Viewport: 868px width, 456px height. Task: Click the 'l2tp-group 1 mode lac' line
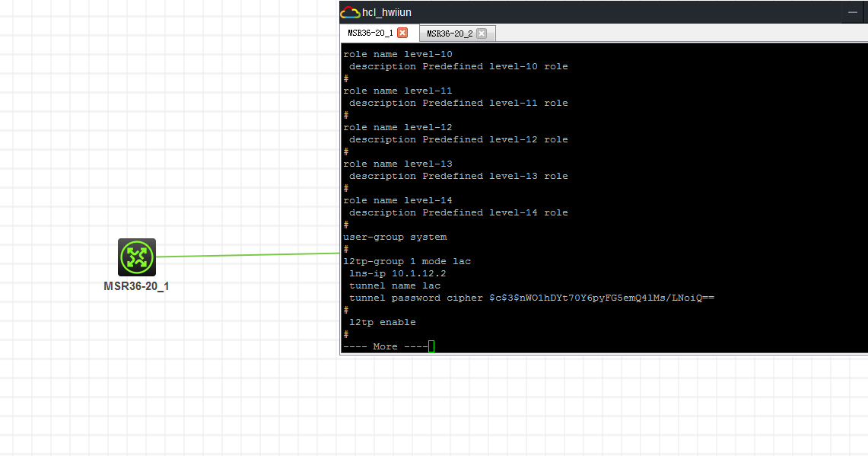pos(408,262)
